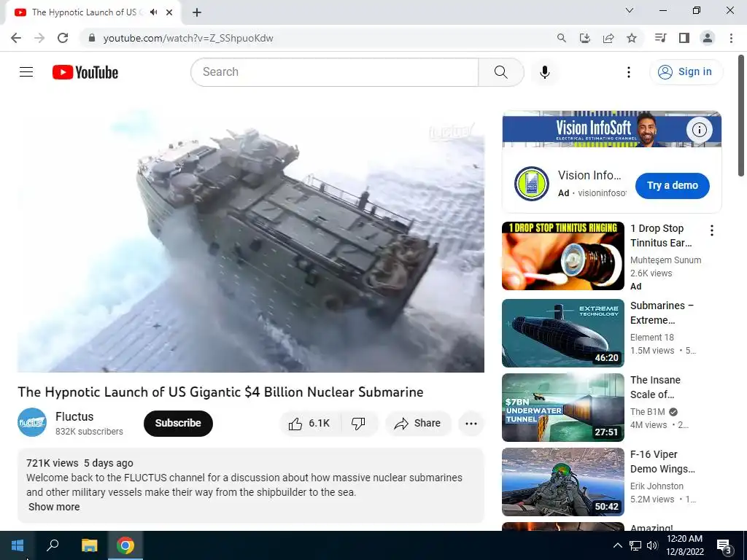Subscribe to Fluctus channel
Viewport: 747px width, 560px height.
click(178, 424)
